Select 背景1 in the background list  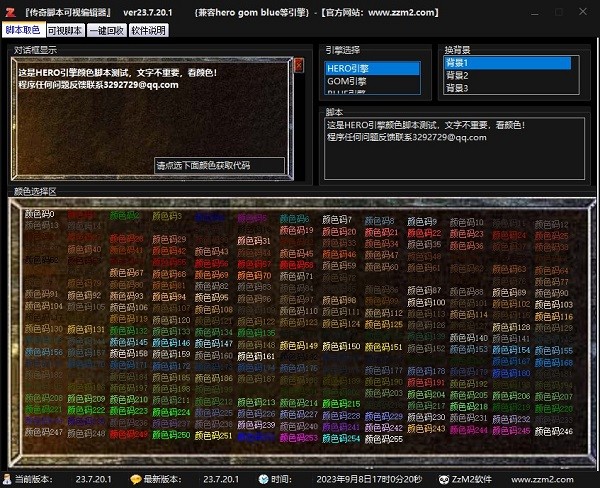point(507,63)
